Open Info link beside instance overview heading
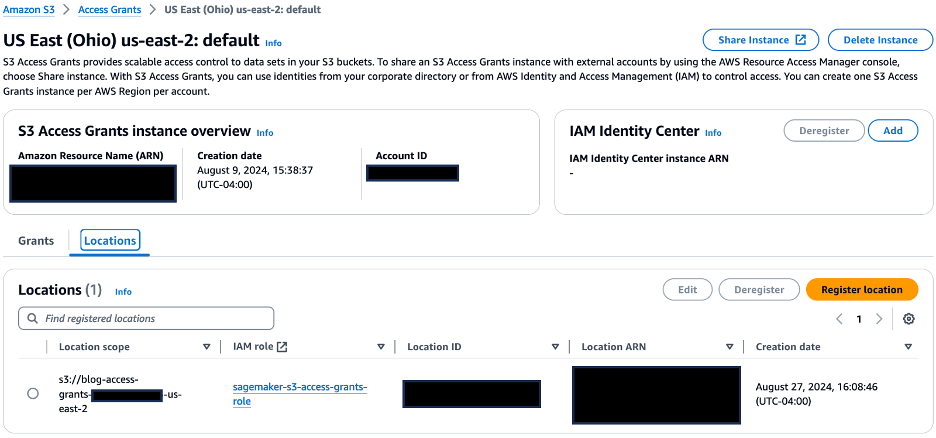The width and height of the screenshot is (936, 438). [264, 132]
